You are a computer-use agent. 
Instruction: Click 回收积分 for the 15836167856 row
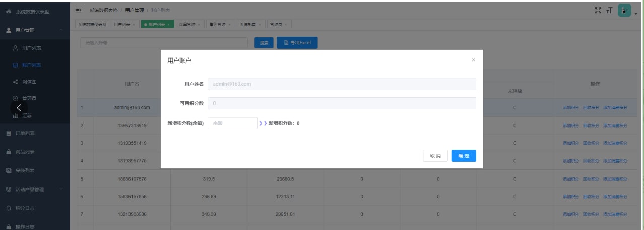click(591, 197)
